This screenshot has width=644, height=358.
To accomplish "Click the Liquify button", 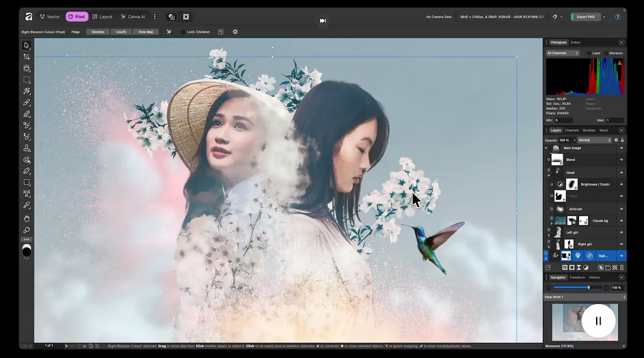I will [121, 32].
